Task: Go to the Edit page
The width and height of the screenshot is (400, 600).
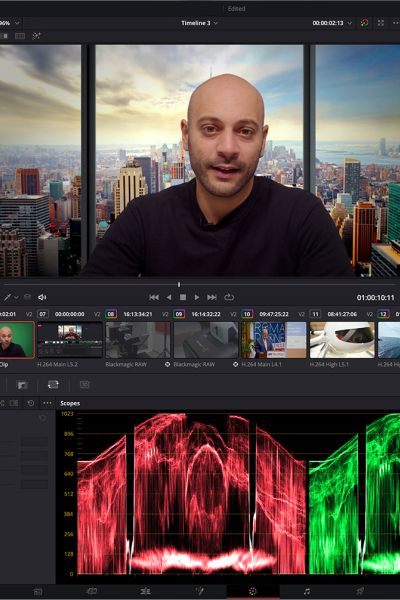Action: pos(145,592)
